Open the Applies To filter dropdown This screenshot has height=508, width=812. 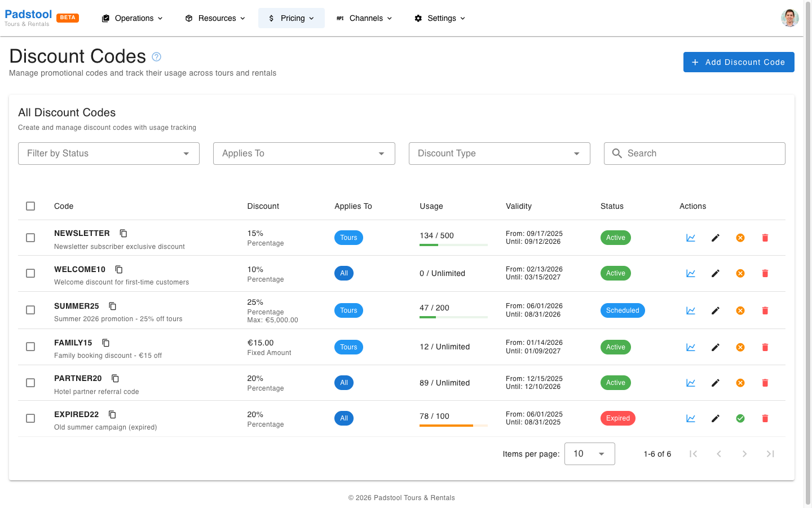[x=304, y=154]
